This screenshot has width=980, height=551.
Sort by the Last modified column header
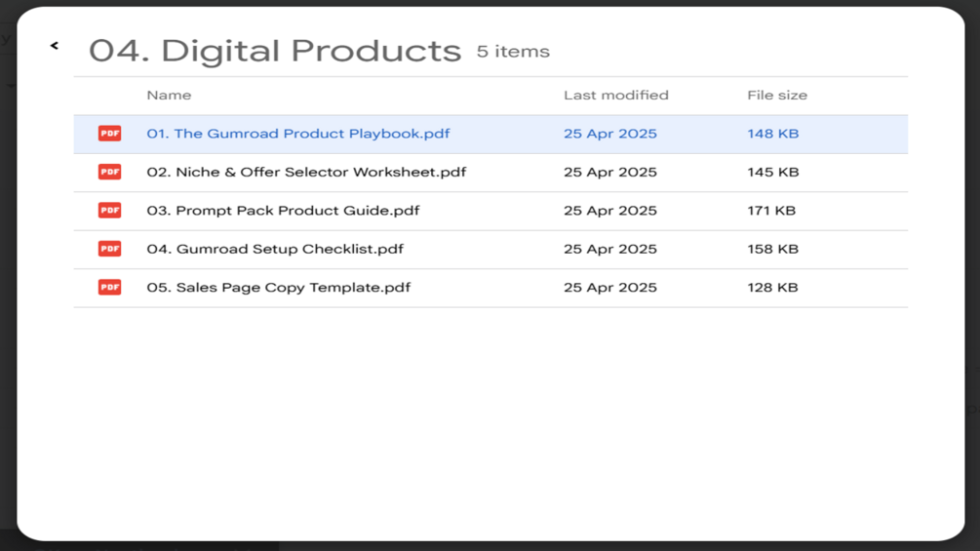pyautogui.click(x=615, y=96)
